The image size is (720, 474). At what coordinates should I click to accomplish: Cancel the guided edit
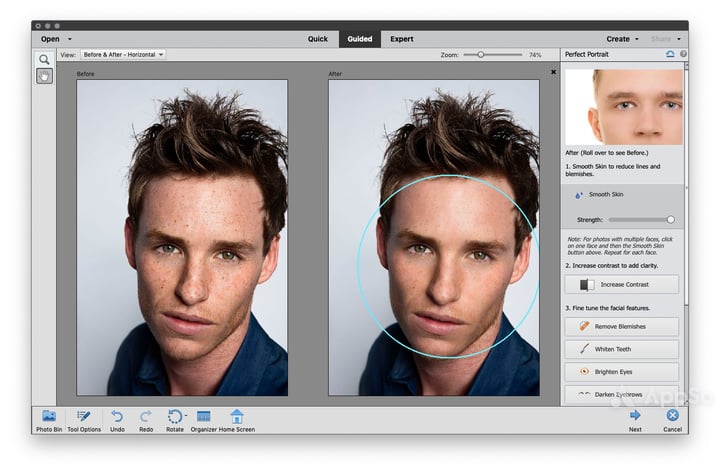point(672,421)
